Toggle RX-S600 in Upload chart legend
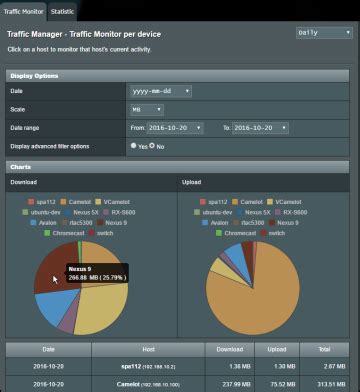360x392 pixels. [291, 212]
